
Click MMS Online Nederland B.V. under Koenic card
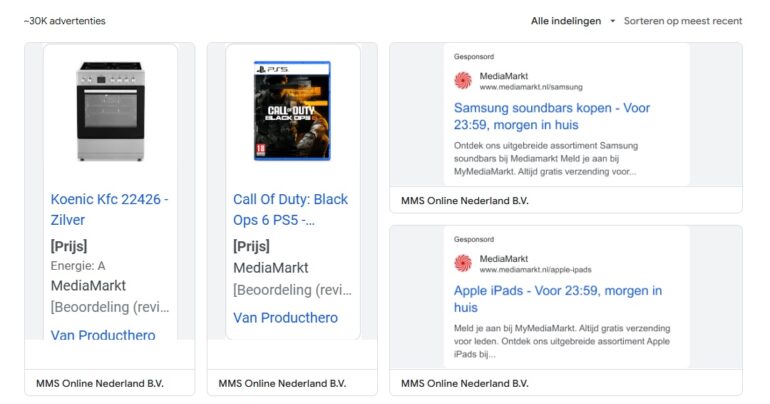[x=100, y=383]
